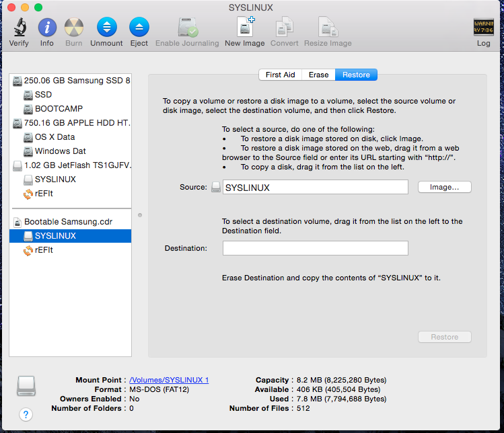Click the Image... button
Viewport: 504px width, 433px height.
coord(445,187)
